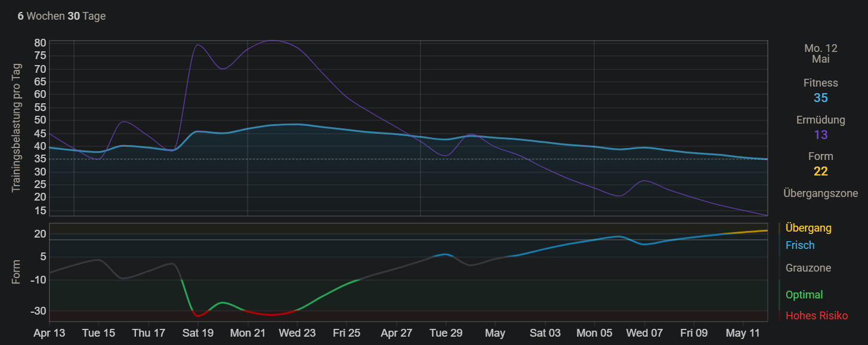
Task: Select the "30 Tage" time range
Action: (x=87, y=16)
